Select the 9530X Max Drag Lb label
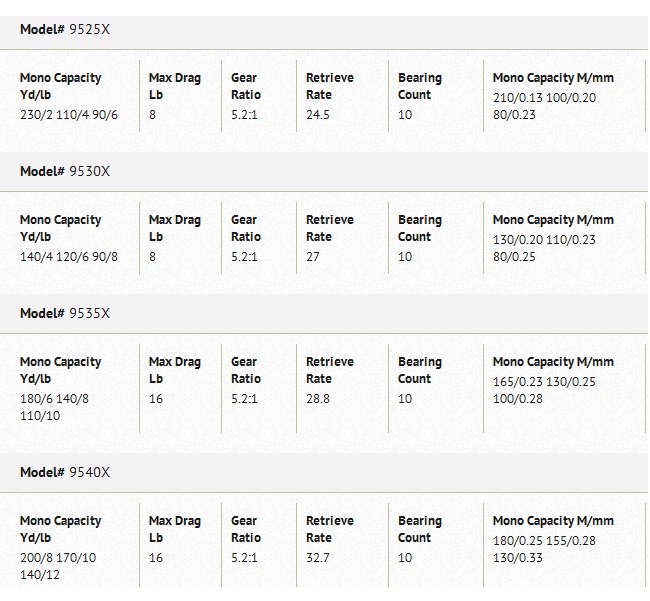Image resolution: width=650 pixels, height=601 pixels. click(174, 228)
